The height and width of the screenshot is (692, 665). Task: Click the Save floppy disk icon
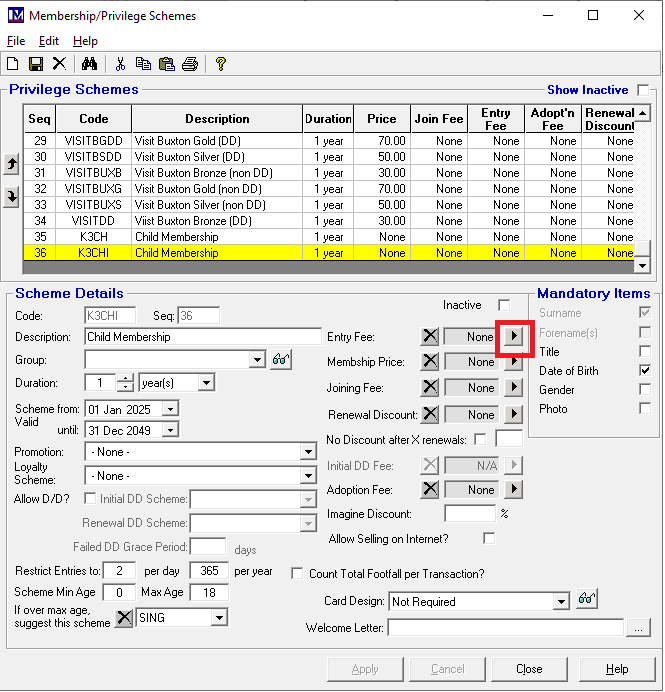click(36, 64)
